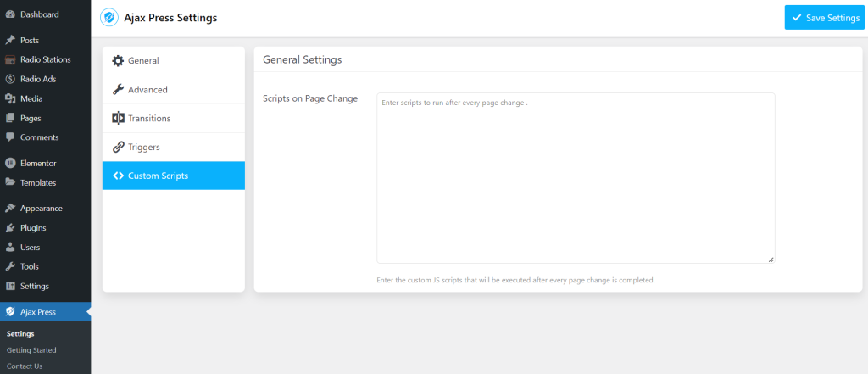Open the Contact Us submenu link

coord(25,366)
